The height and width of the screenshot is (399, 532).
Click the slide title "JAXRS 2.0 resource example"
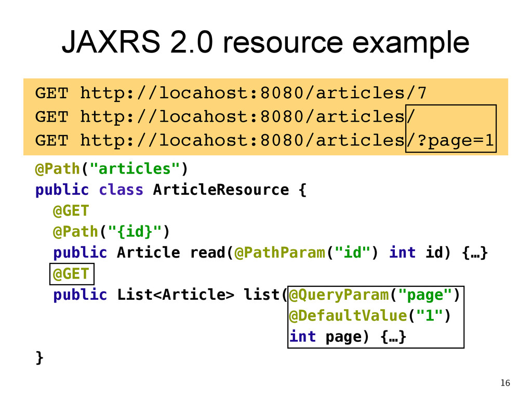[x=265, y=43]
